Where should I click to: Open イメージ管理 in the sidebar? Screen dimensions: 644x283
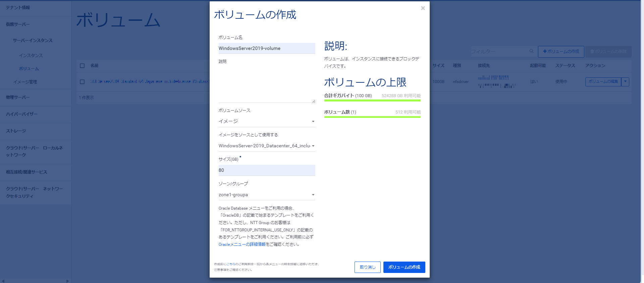pos(25,82)
